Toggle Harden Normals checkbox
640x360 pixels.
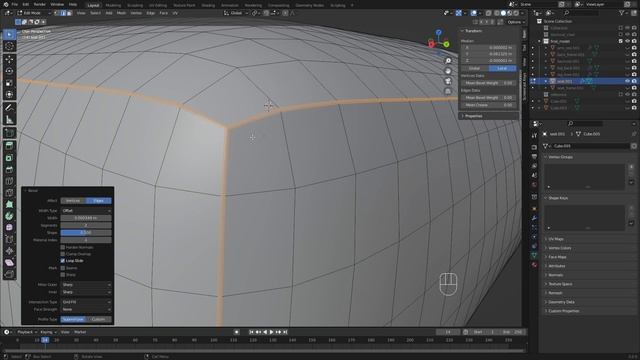62,247
